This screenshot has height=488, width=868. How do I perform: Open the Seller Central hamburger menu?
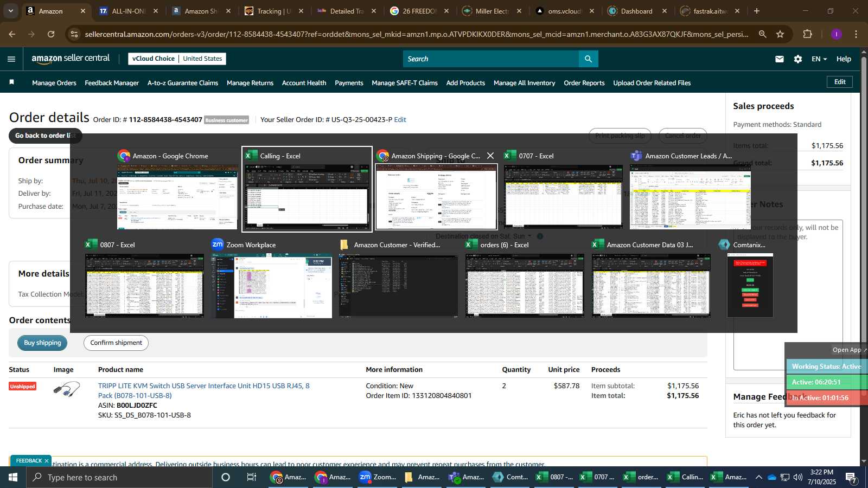[x=11, y=59]
